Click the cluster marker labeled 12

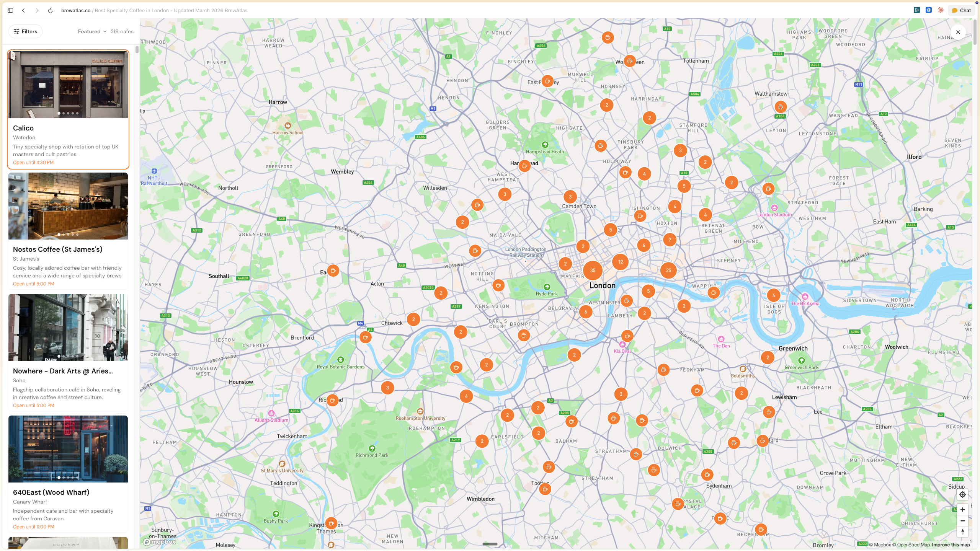coord(620,262)
